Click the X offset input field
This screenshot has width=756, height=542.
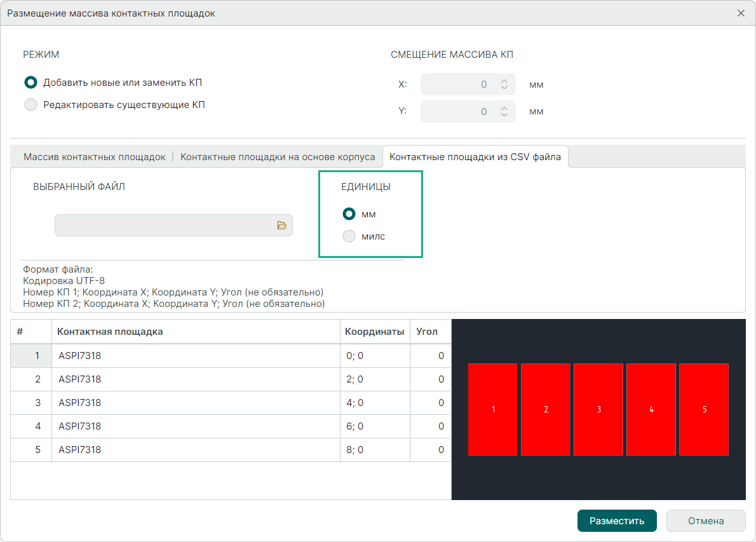pos(457,85)
